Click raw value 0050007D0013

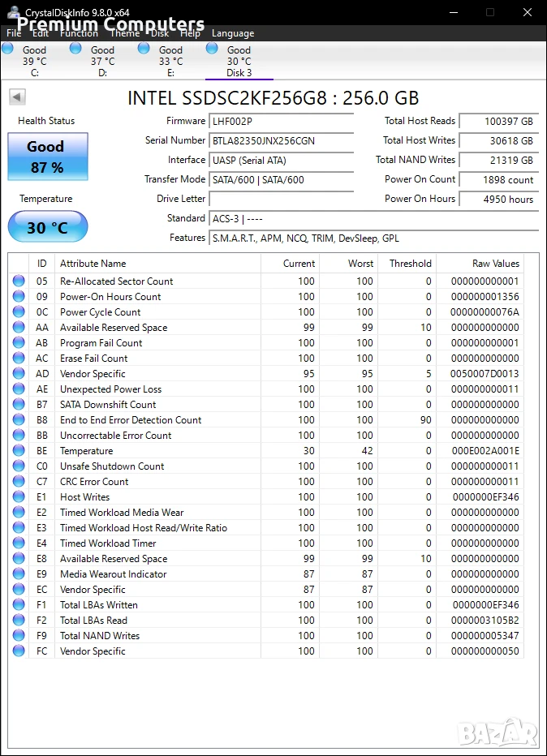pyautogui.click(x=485, y=374)
